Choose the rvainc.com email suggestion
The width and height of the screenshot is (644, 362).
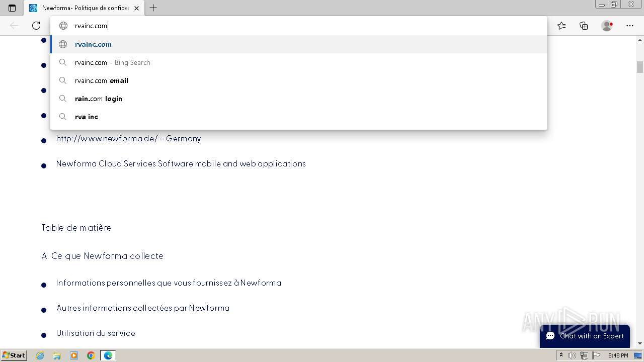point(299,80)
